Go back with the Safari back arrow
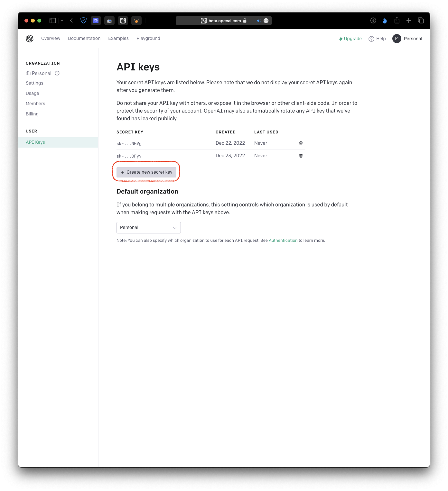This screenshot has height=491, width=448. (x=71, y=21)
